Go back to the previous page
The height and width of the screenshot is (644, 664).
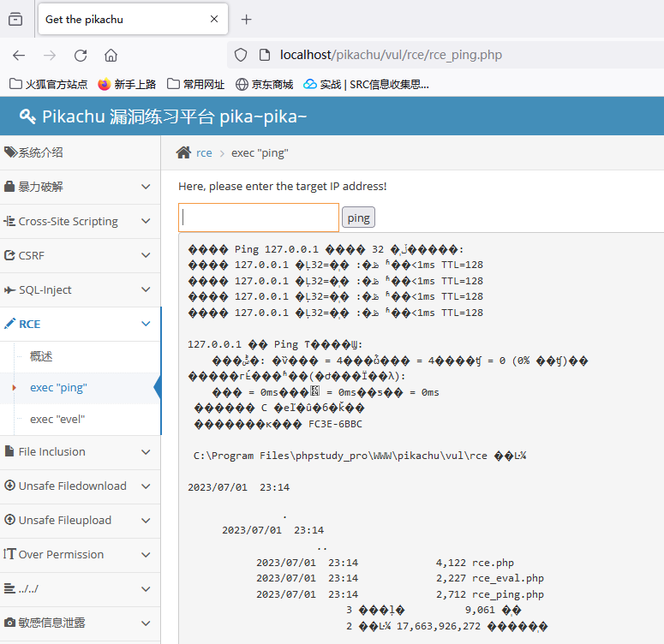click(x=19, y=55)
